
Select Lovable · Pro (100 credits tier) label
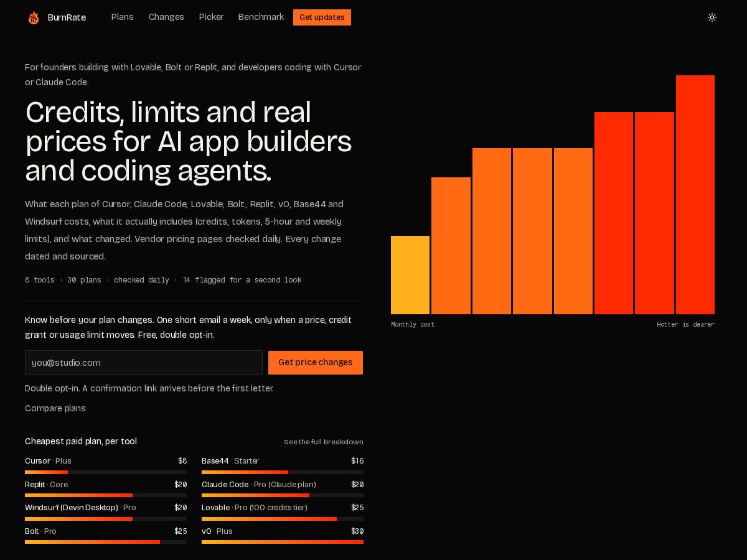[x=255, y=508]
